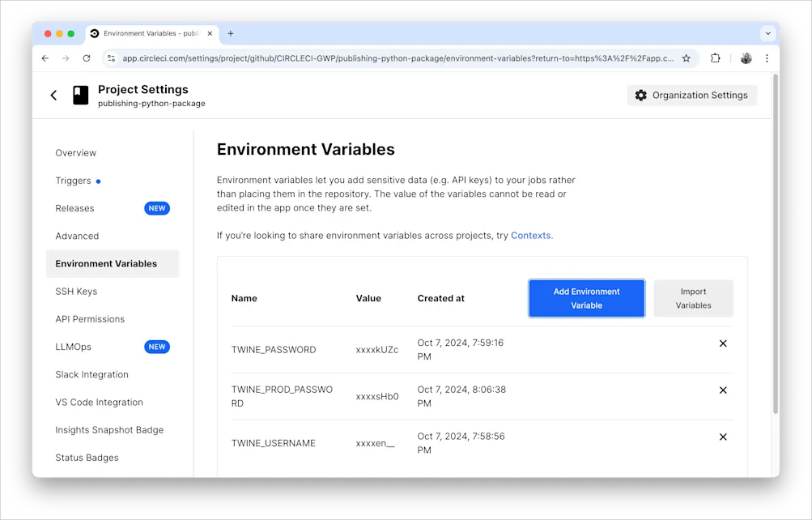
Task: Remove the TWINE_PROD_PASSWORD variable
Action: 723,390
